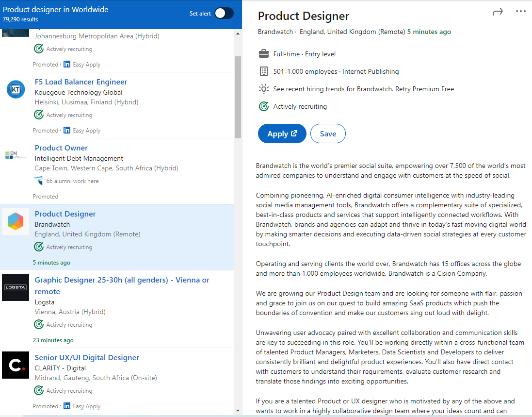Open the Senior UX/UI Digital Designer job

point(87,357)
